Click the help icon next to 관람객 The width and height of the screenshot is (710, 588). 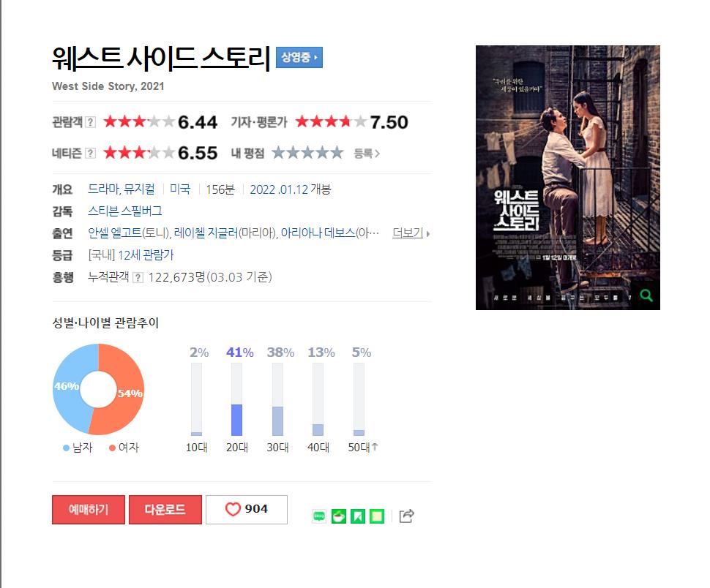[x=91, y=122]
